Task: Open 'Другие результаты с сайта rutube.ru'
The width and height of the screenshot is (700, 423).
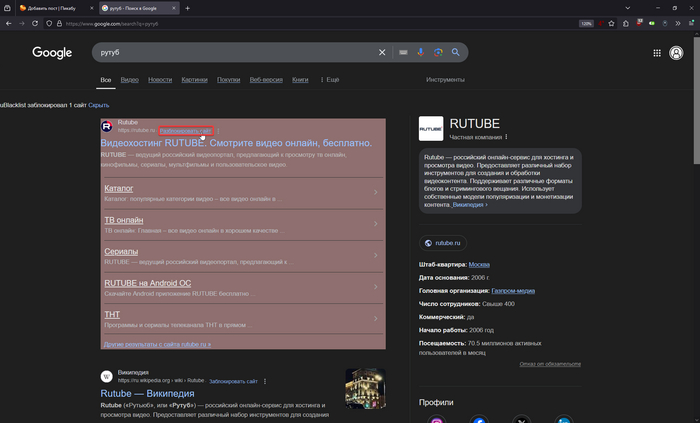Action: [x=157, y=344]
